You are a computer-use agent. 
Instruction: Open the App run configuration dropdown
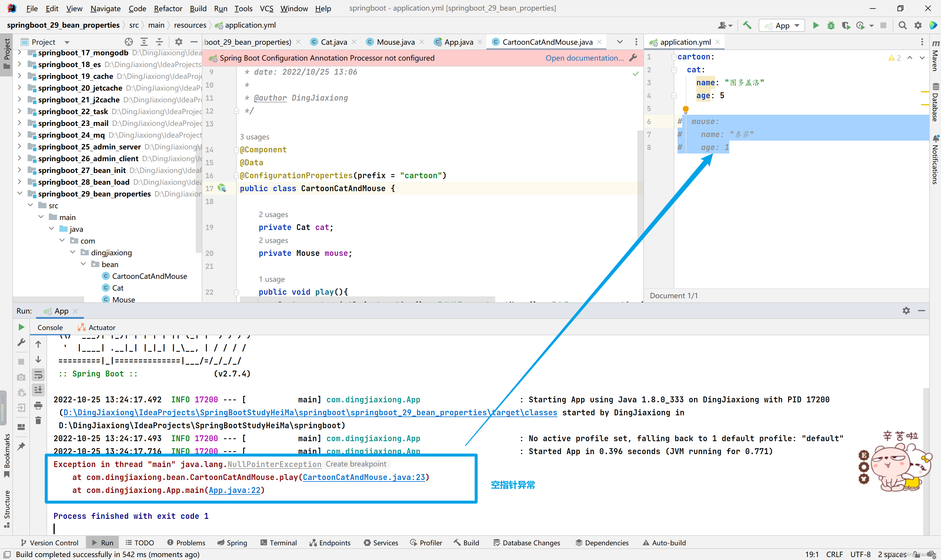pos(782,25)
